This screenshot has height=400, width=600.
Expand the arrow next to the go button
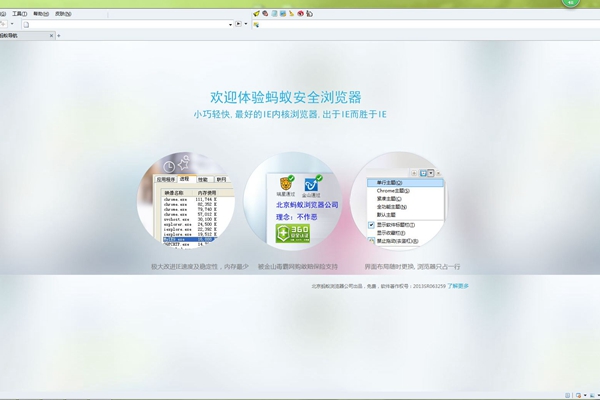pyautogui.click(x=246, y=24)
